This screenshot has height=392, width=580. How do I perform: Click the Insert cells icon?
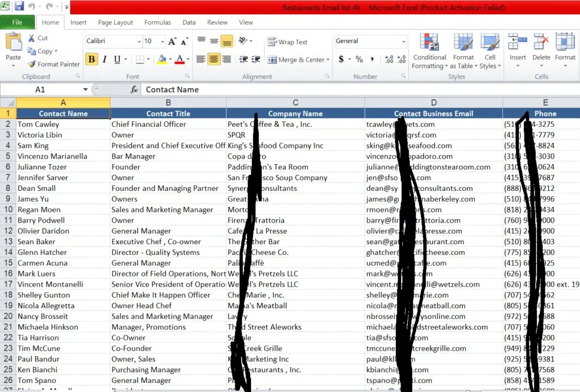[x=518, y=42]
